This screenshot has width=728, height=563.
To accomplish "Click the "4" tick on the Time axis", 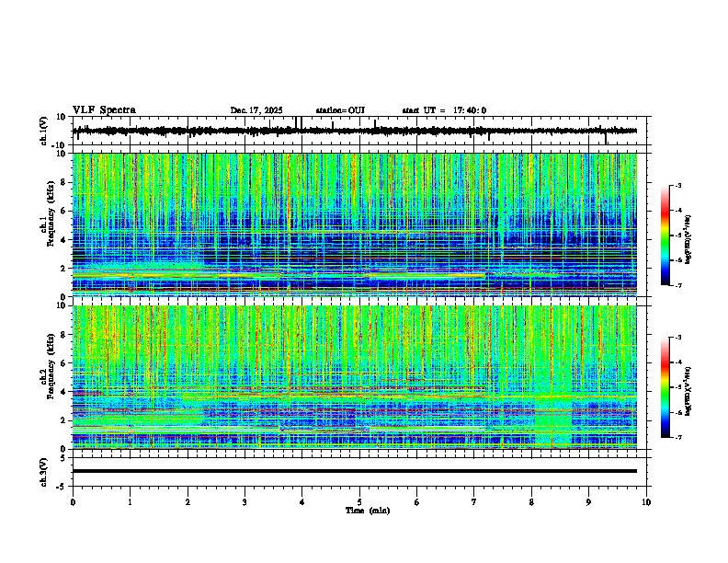I will tap(301, 502).
